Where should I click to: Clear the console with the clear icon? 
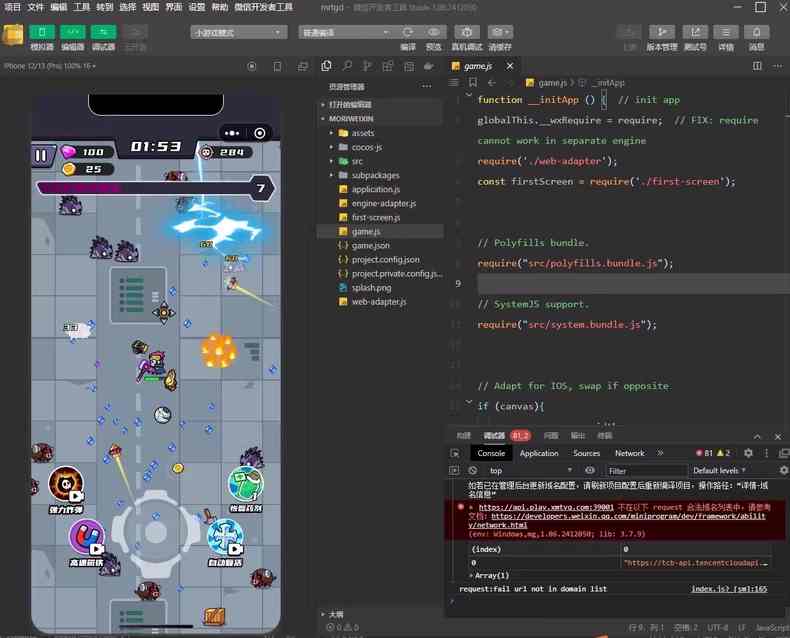coord(474,470)
